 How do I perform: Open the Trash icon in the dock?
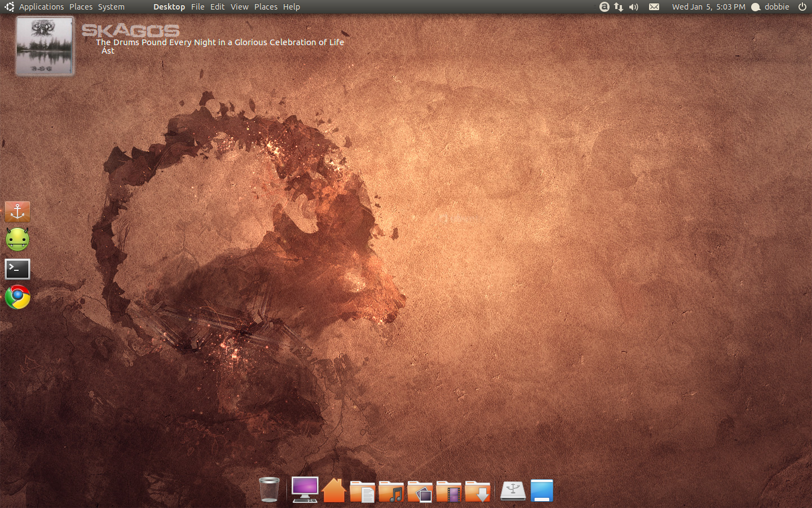pyautogui.click(x=269, y=489)
